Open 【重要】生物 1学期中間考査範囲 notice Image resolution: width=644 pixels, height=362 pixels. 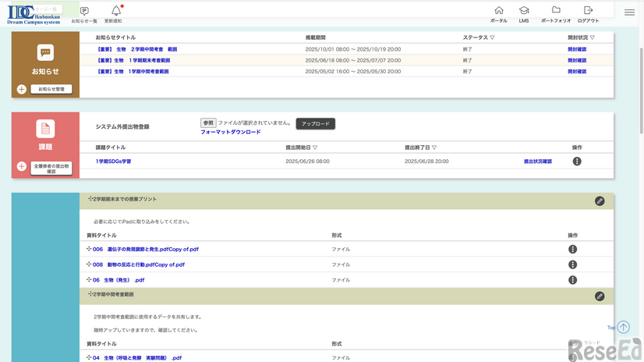[133, 72]
